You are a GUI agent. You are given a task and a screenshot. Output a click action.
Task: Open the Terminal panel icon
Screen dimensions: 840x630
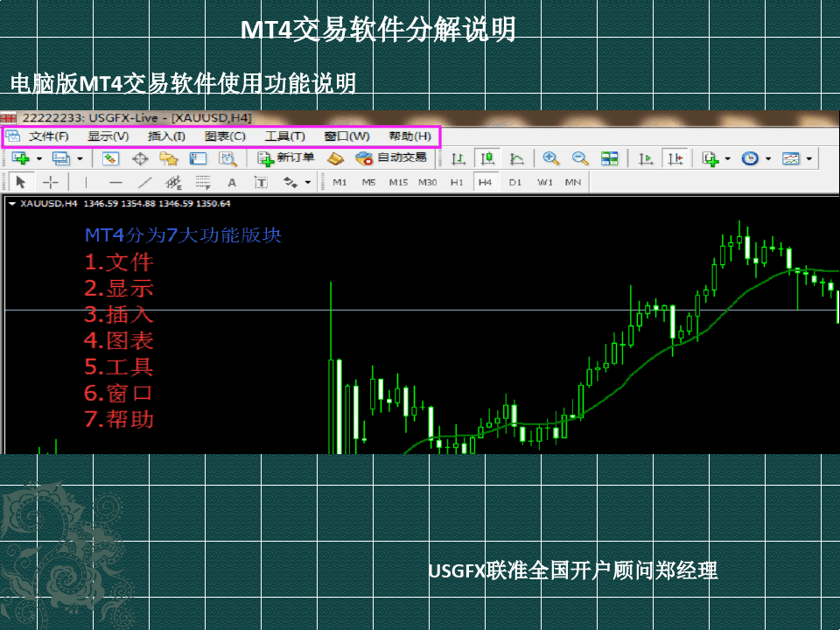tap(198, 158)
